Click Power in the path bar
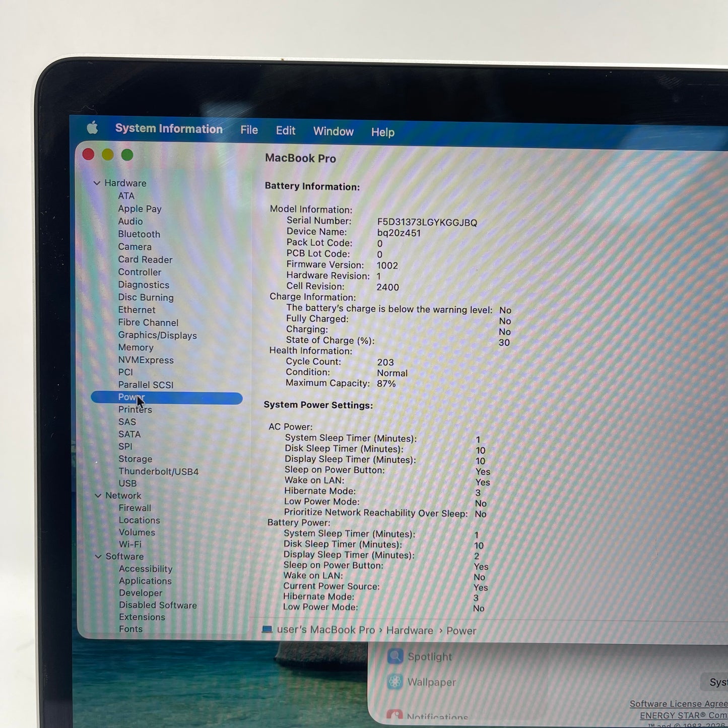 (x=461, y=631)
